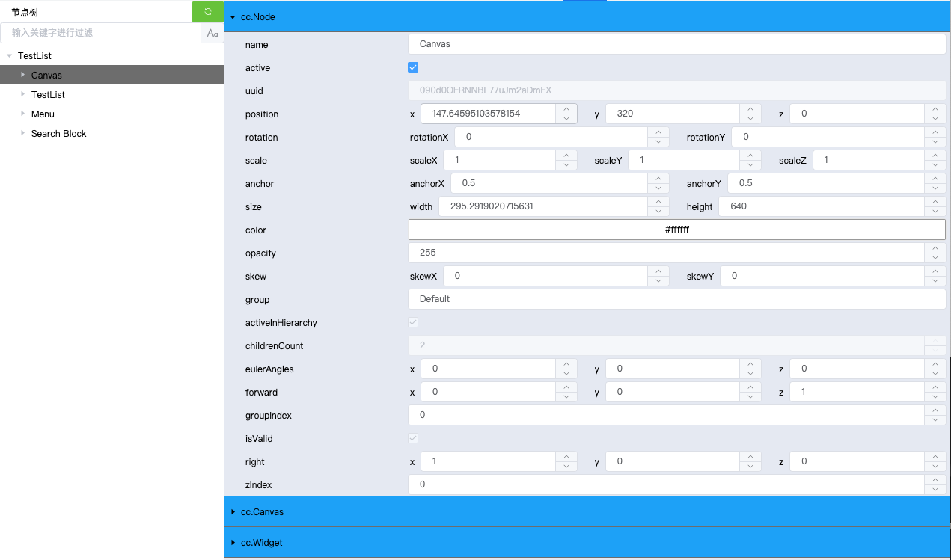Decrease skewY with down arrow

click(935, 280)
